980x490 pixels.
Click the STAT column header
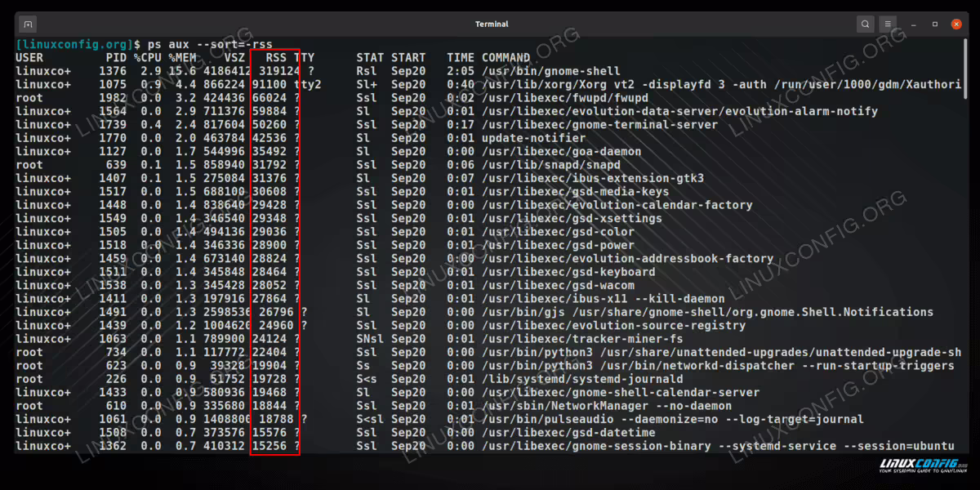[x=370, y=58]
